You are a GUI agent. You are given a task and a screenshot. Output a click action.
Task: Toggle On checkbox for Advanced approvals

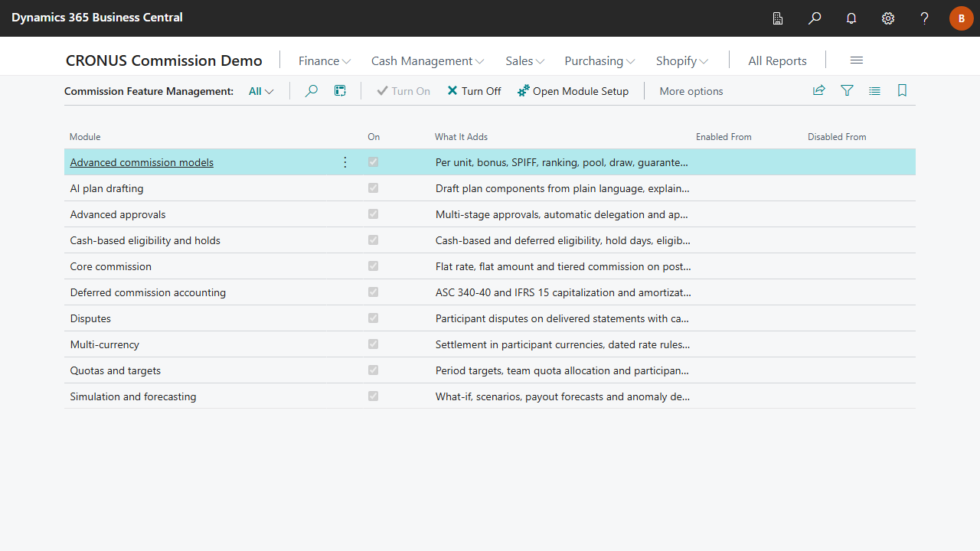[374, 214]
